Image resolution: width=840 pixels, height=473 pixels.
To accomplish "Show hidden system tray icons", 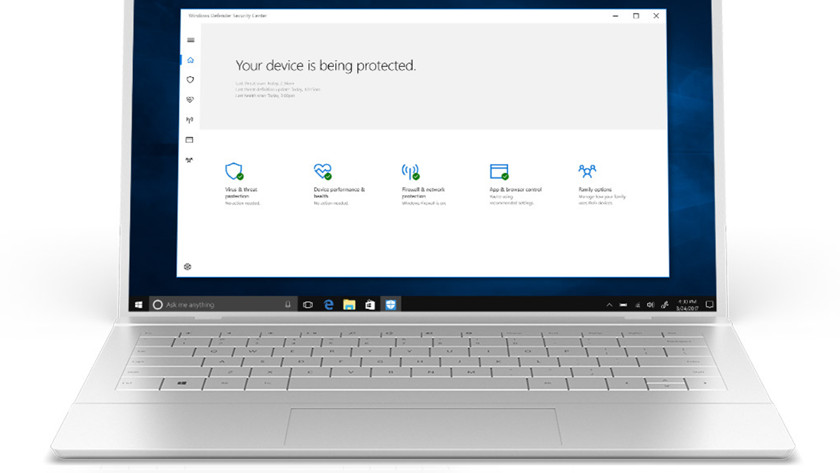I will click(x=609, y=303).
